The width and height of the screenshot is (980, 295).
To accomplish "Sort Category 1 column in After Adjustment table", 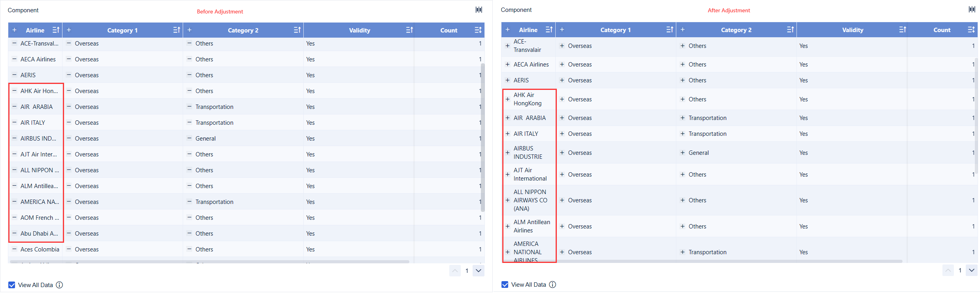I will click(x=670, y=30).
